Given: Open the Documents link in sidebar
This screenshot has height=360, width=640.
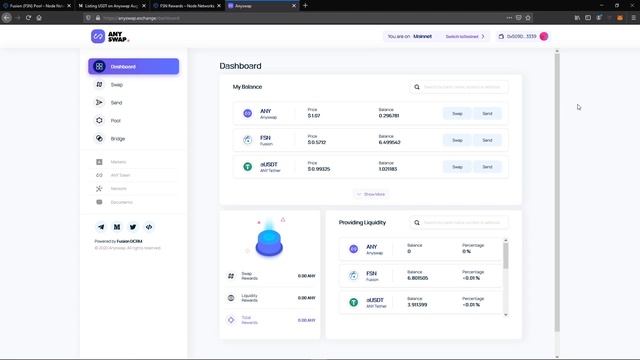Looking at the screenshot, I should 121,202.
